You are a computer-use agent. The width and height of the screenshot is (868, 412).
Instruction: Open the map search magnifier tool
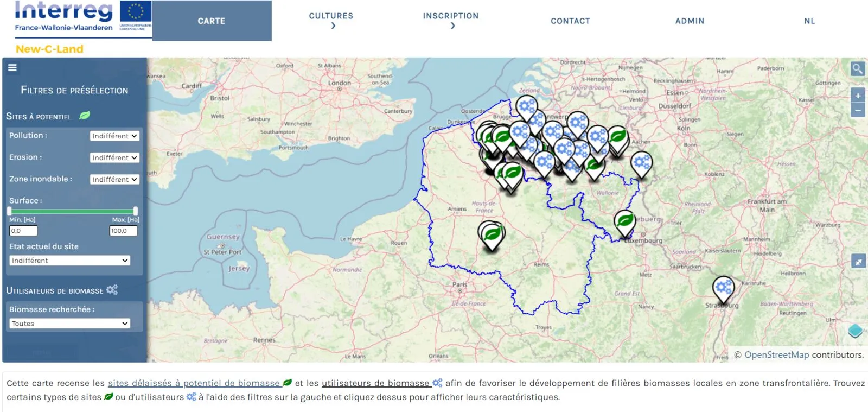[x=858, y=69]
